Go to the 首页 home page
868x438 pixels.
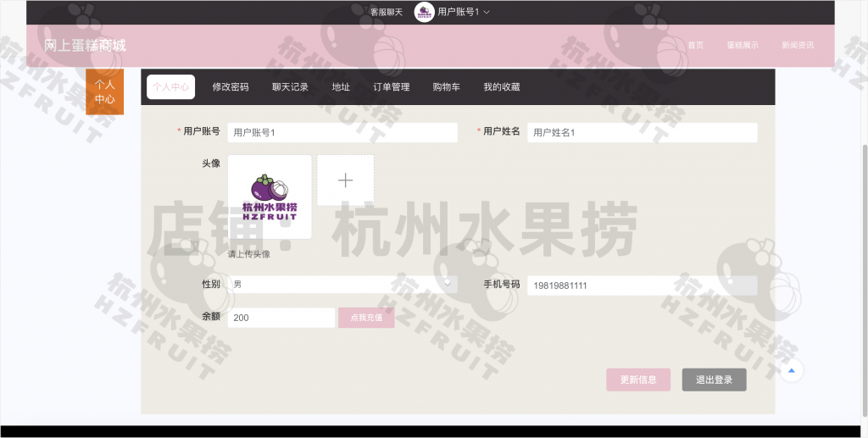[695, 46]
